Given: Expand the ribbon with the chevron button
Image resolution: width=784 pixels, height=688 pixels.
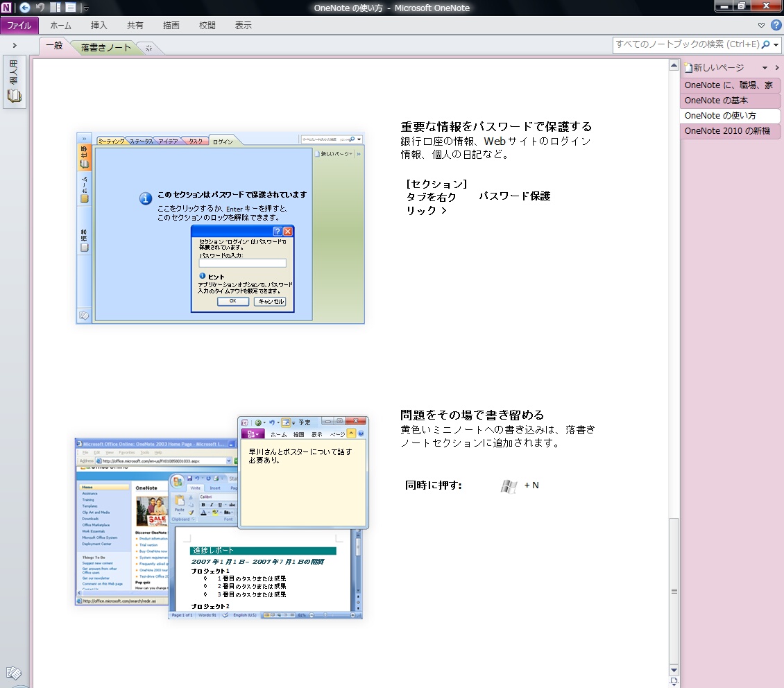Looking at the screenshot, I should [762, 25].
